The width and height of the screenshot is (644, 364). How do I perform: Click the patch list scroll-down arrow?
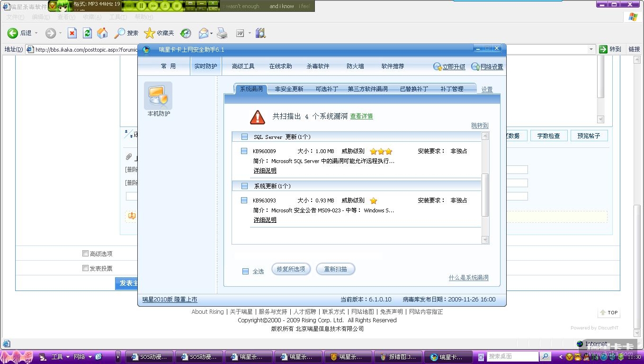click(485, 240)
